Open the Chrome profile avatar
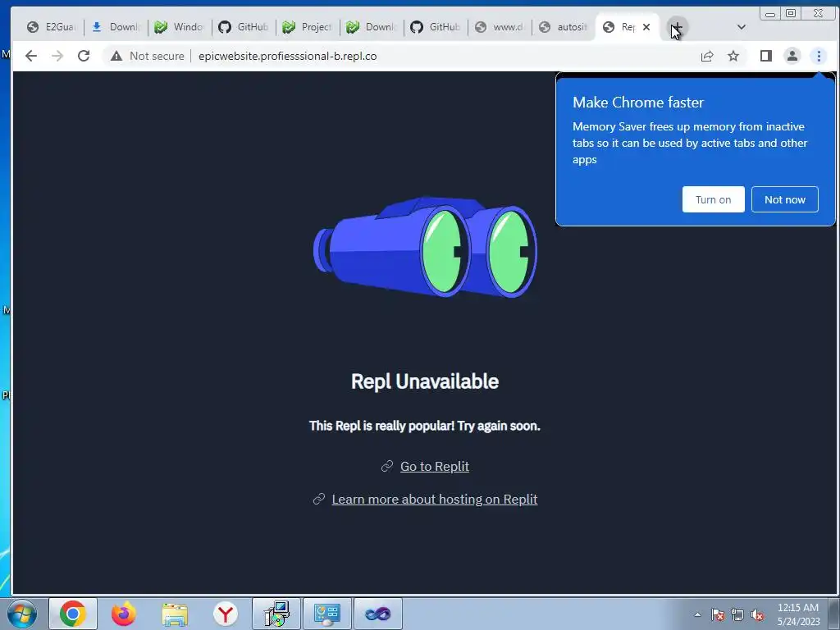This screenshot has height=630, width=840. point(792,56)
